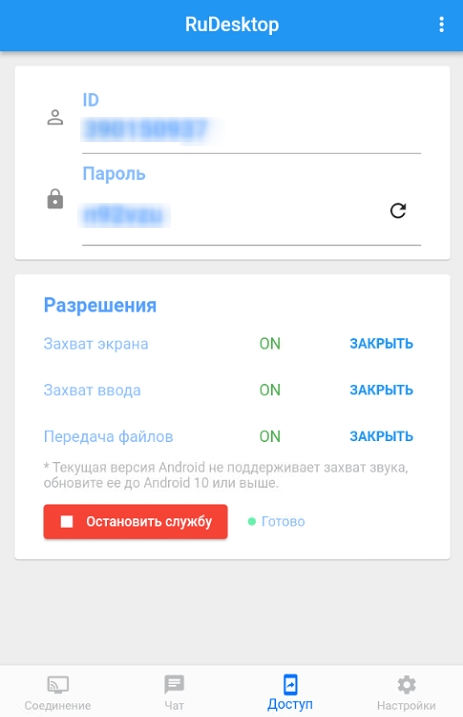Open the Настройки gear icon

(406, 685)
